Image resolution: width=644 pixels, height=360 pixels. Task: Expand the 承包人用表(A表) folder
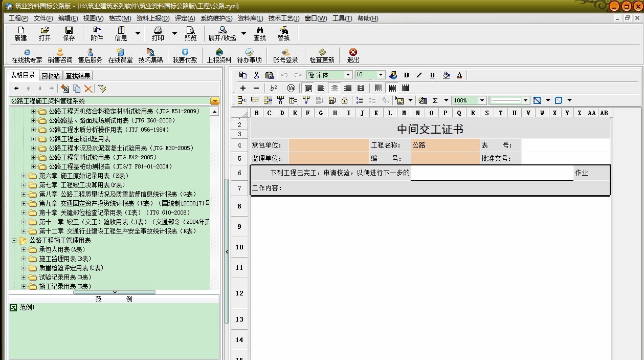coord(24,249)
